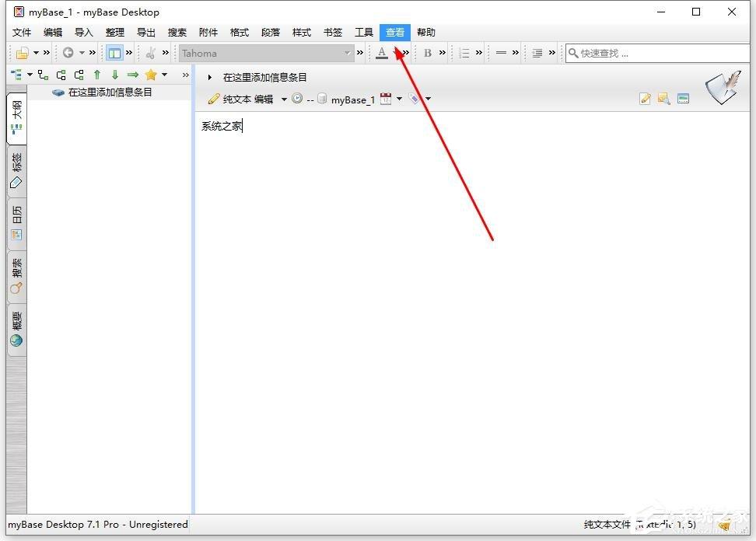Screen dimensions: 756x541
Task: Open the 段落 menu
Action: click(271, 33)
